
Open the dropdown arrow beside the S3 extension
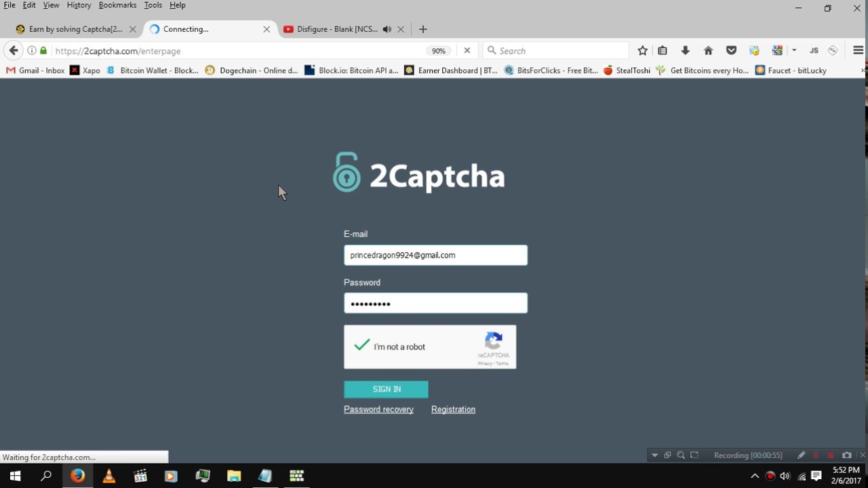click(x=794, y=51)
